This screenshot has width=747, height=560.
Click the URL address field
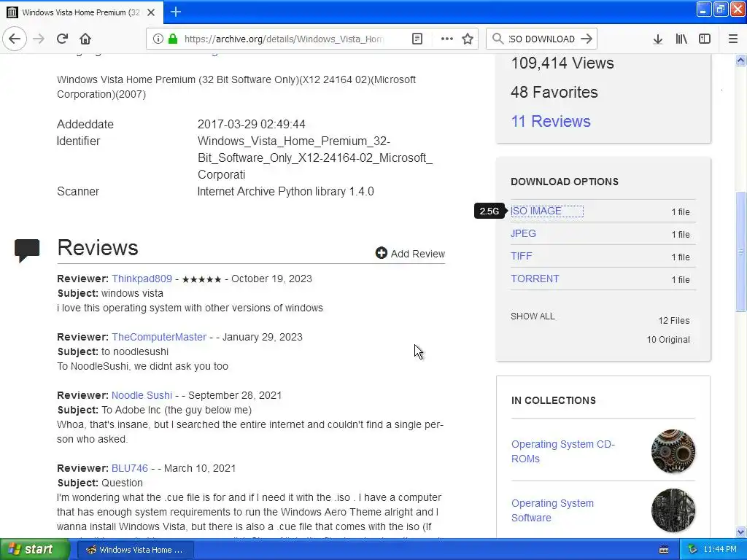284,39
